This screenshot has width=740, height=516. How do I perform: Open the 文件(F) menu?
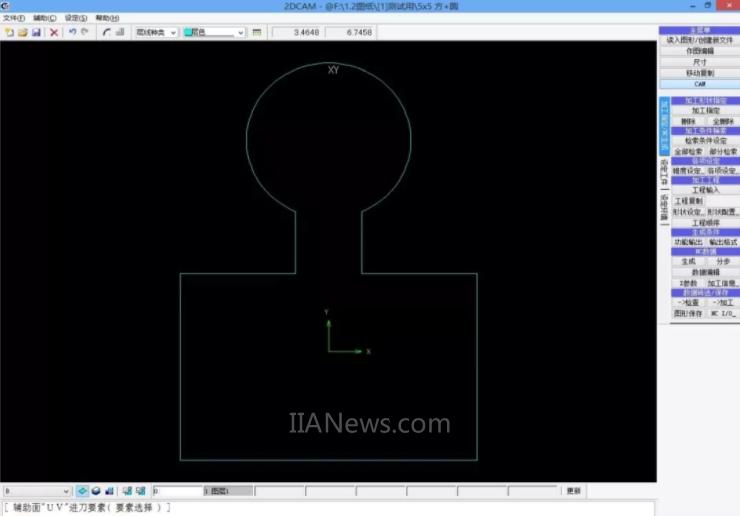pos(14,18)
